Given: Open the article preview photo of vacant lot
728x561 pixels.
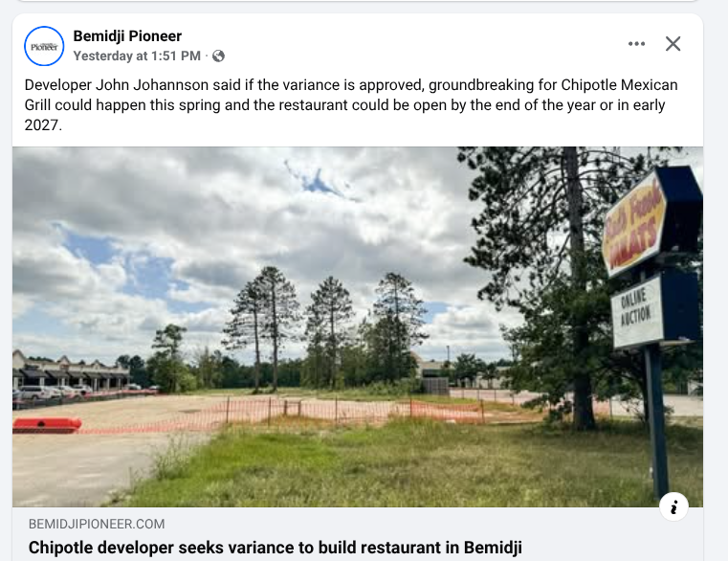Looking at the screenshot, I should [358, 326].
